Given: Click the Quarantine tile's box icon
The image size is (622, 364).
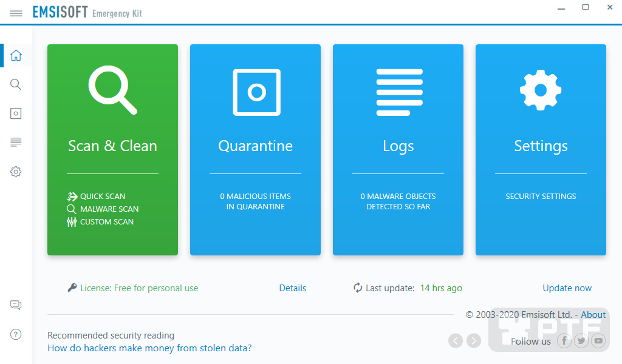Looking at the screenshot, I should click(x=257, y=92).
